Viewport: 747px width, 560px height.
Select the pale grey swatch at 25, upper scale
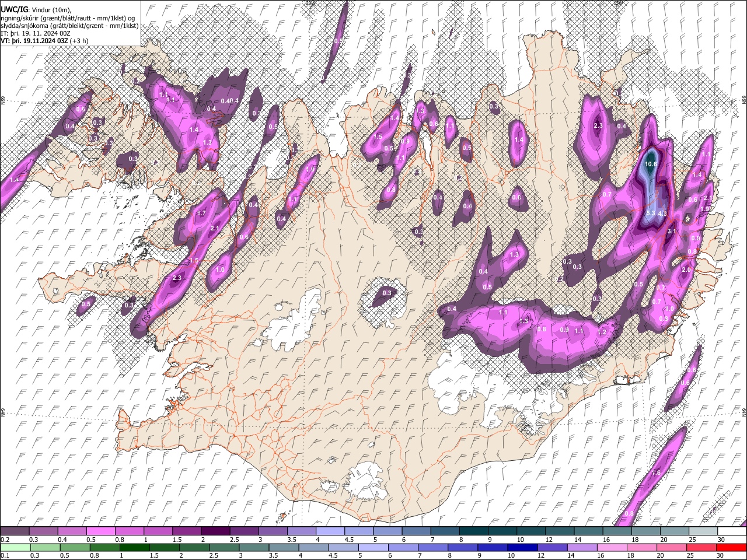click(x=704, y=531)
